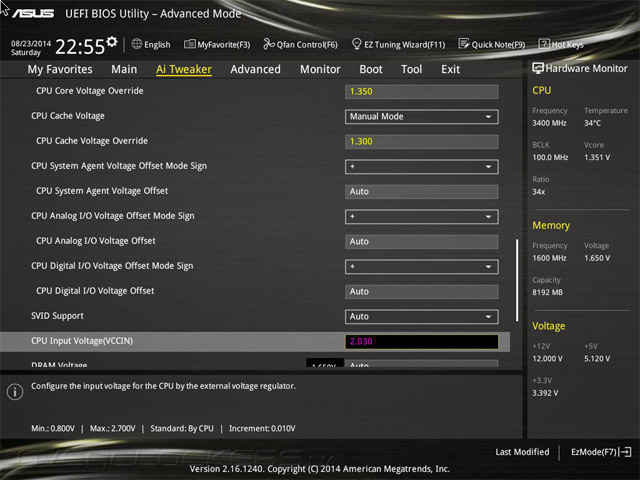Click CPU Cache Voltage Override field 1.300
This screenshot has height=480, width=640.
422,142
